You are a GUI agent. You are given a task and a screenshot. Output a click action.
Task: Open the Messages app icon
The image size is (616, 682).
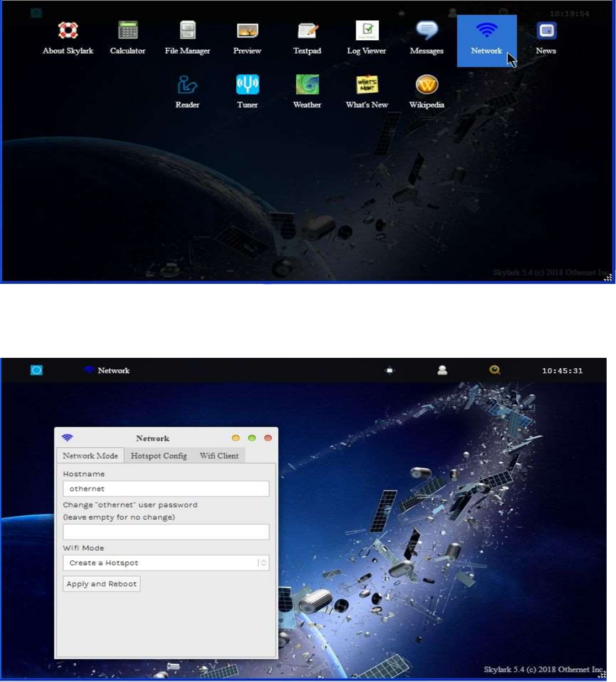(x=427, y=38)
